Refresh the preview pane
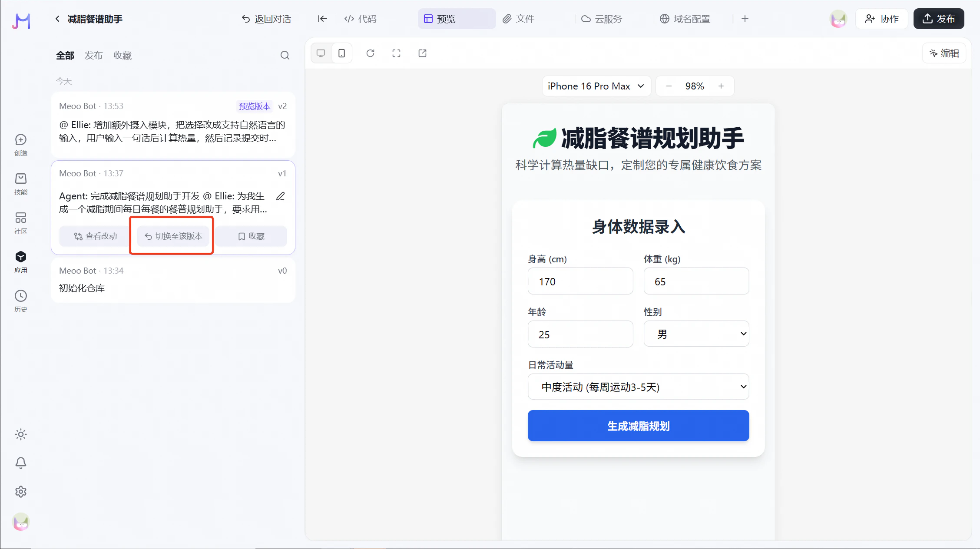 (x=370, y=53)
